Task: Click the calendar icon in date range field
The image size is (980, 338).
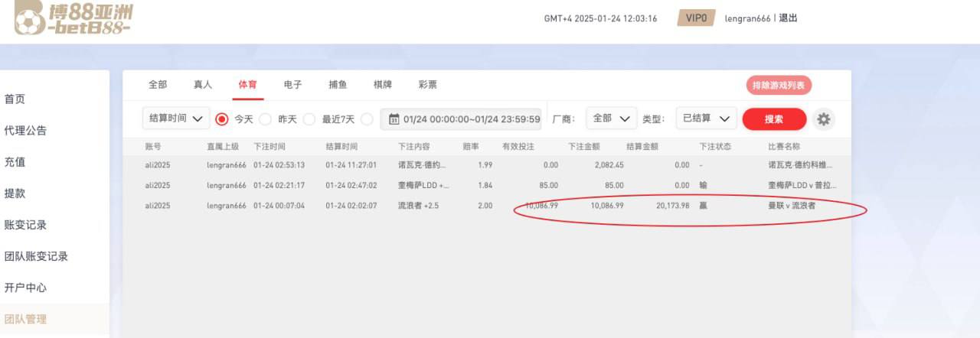Action: pyautogui.click(x=394, y=119)
